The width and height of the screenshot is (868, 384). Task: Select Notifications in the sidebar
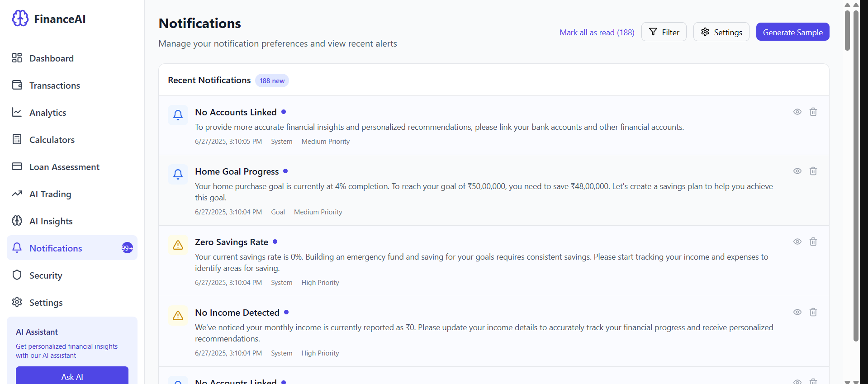[x=72, y=248]
